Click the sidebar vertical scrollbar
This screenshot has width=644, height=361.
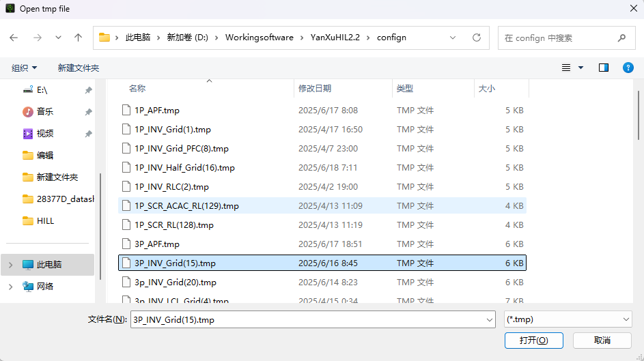tap(100, 226)
